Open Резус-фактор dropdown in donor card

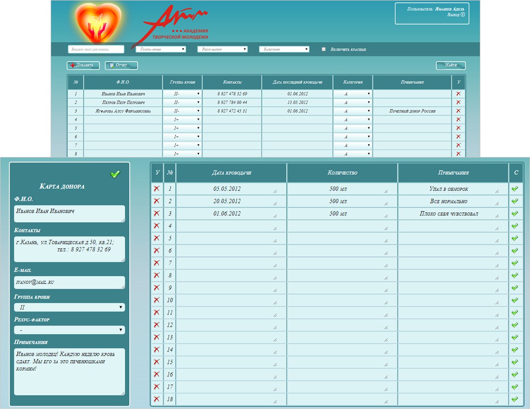pos(69,330)
